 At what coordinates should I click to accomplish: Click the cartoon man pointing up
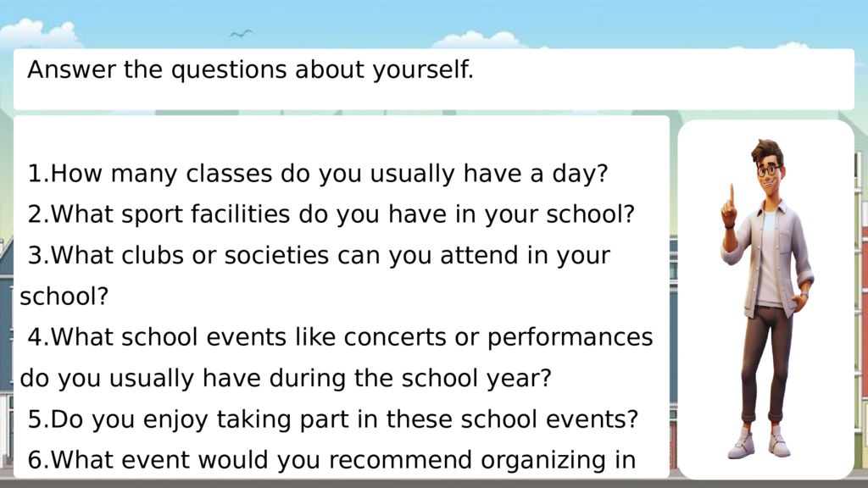tap(766, 299)
